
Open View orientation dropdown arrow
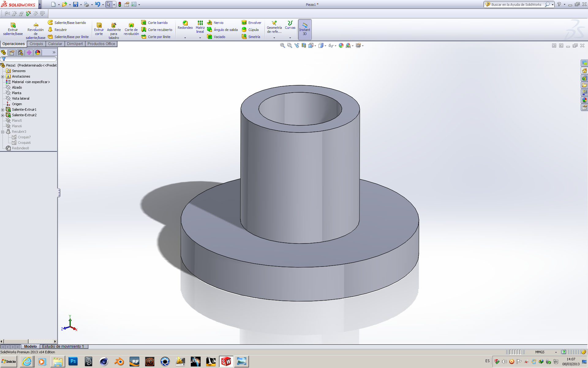(315, 46)
